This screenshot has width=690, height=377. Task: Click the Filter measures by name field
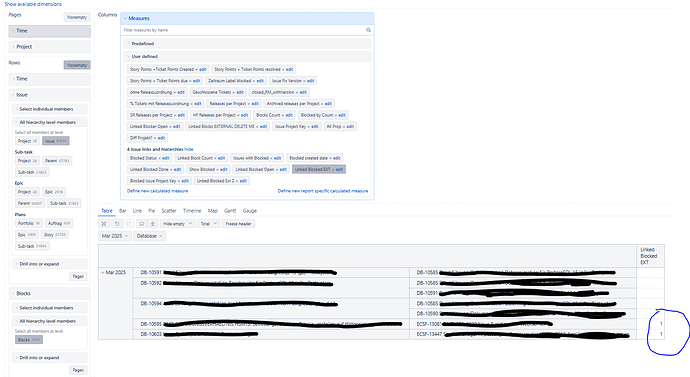click(x=243, y=30)
